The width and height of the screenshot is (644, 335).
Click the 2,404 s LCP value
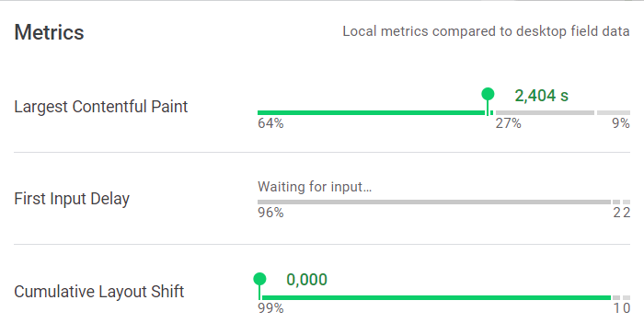click(541, 96)
